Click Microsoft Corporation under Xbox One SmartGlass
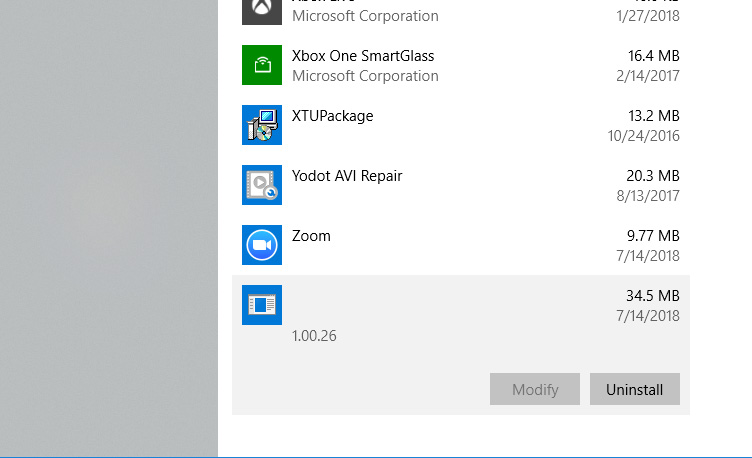 (365, 76)
